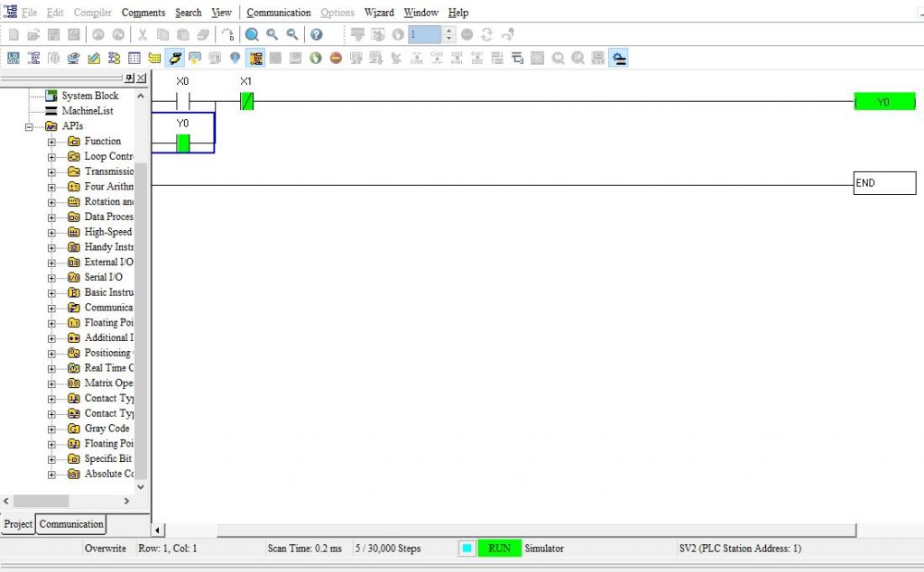This screenshot has width=924, height=572.
Task: Start the PLC Simulator toolbar icon
Action: [619, 57]
